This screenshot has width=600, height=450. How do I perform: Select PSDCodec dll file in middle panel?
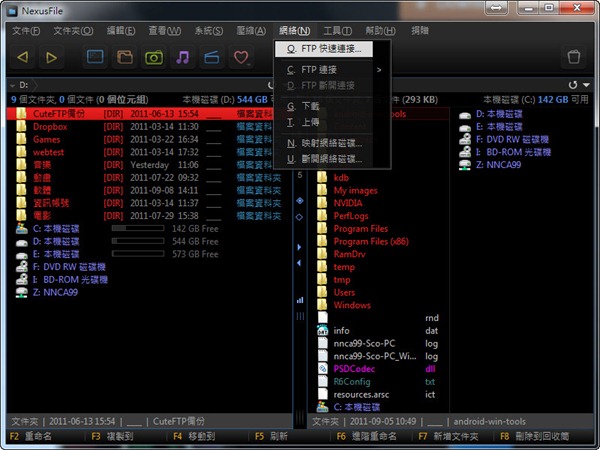[355, 368]
